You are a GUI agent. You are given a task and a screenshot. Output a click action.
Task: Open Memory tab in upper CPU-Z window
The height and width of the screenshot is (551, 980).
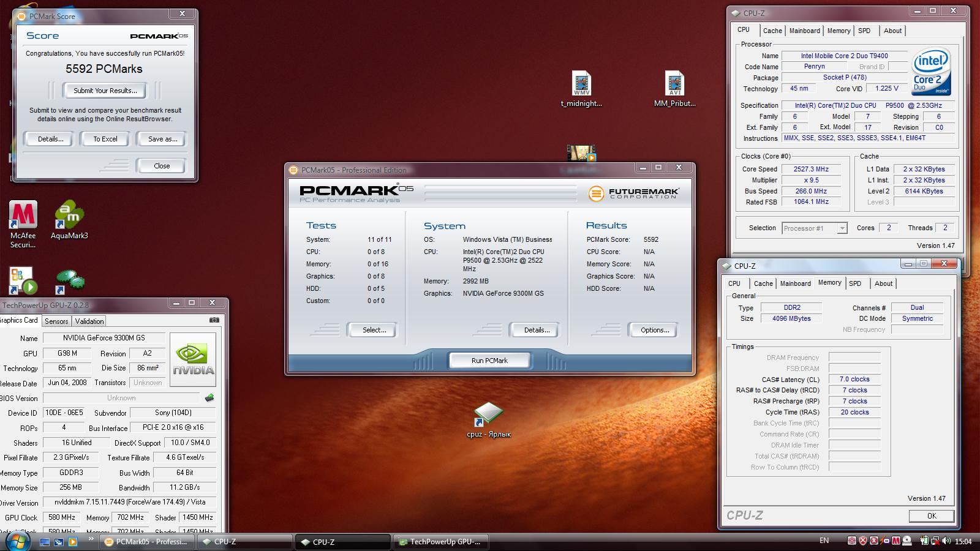coord(839,31)
